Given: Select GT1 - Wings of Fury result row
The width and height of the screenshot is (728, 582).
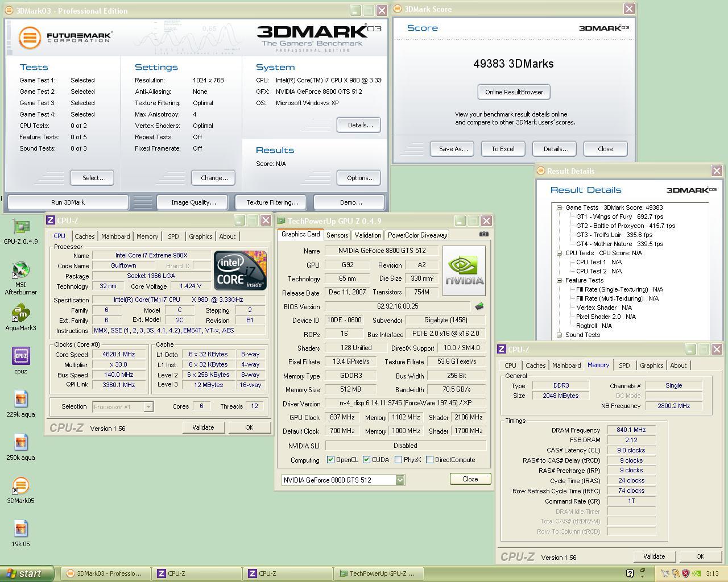Looking at the screenshot, I should (619, 217).
